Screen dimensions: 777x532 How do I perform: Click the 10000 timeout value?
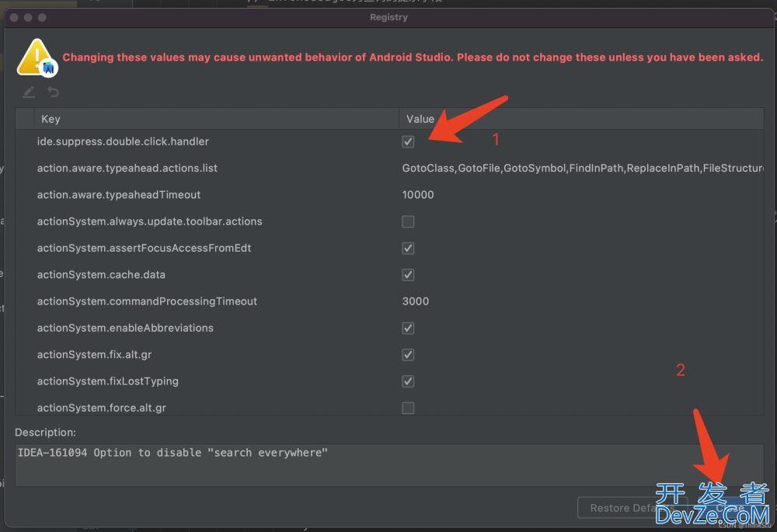pos(418,195)
